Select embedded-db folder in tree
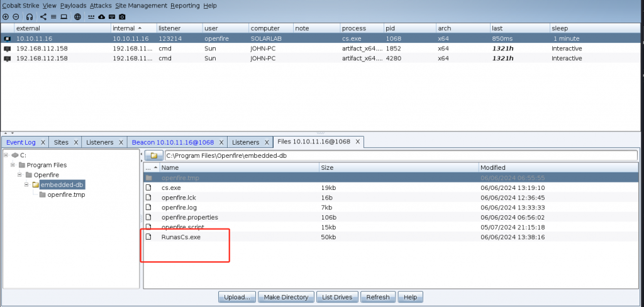Image resolution: width=644 pixels, height=307 pixels. click(x=63, y=185)
